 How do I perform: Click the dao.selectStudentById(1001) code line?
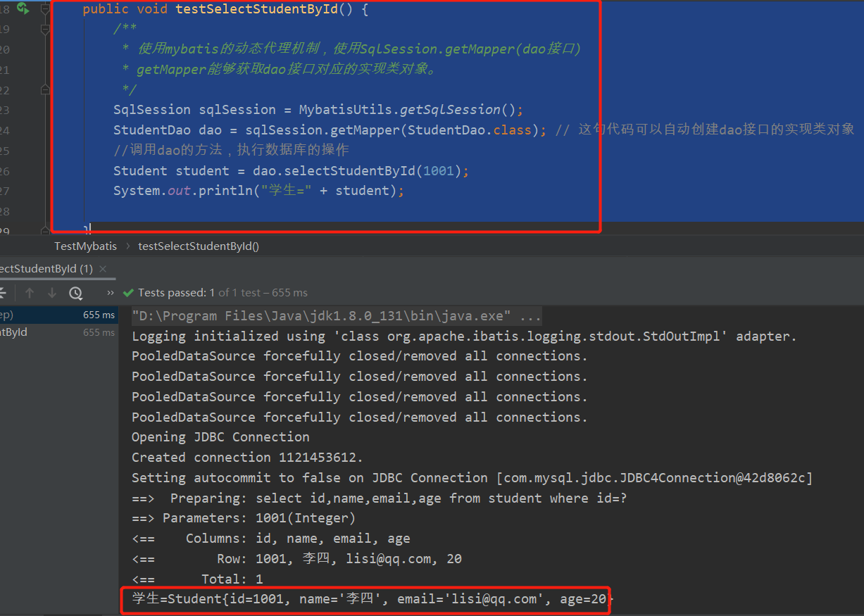291,171
